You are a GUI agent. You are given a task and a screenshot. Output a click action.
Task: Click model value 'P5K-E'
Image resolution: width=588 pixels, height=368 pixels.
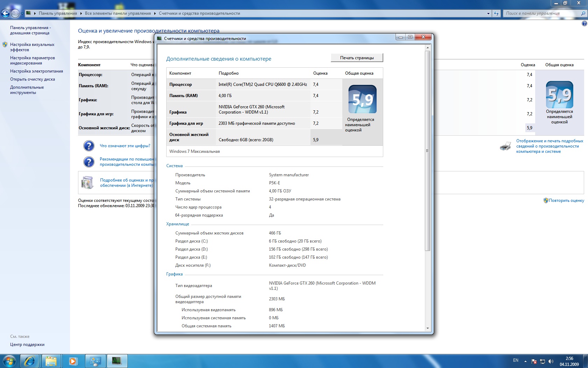tap(274, 183)
